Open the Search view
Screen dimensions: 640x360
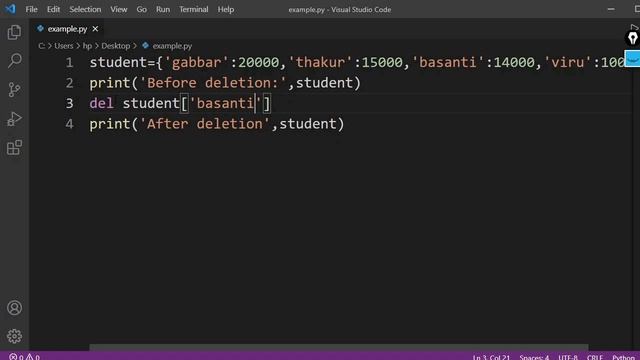coord(14,61)
